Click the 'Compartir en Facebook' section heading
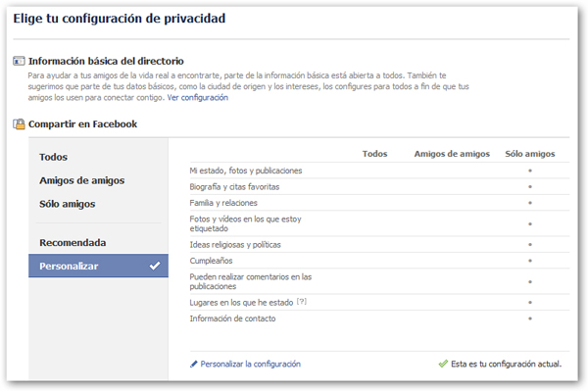The image size is (588, 391). click(83, 124)
